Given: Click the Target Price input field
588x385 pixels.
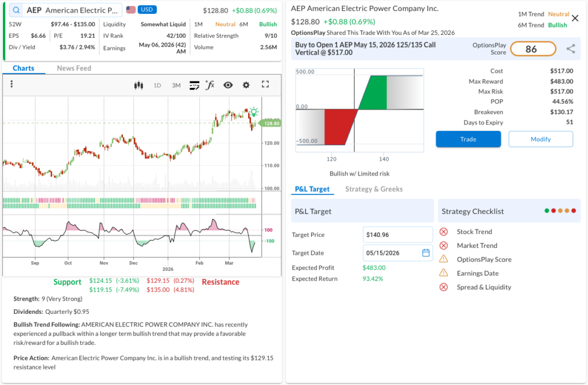Looking at the screenshot, I should click(397, 234).
